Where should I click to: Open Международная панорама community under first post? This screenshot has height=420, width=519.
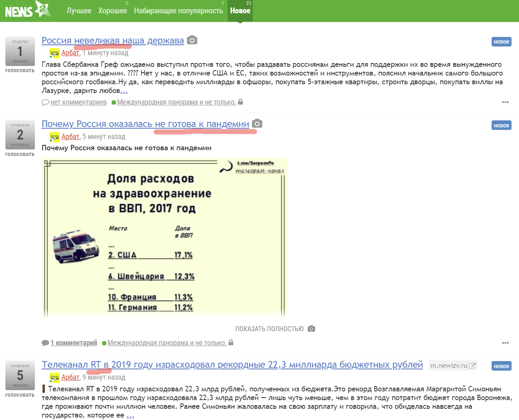coord(176,102)
